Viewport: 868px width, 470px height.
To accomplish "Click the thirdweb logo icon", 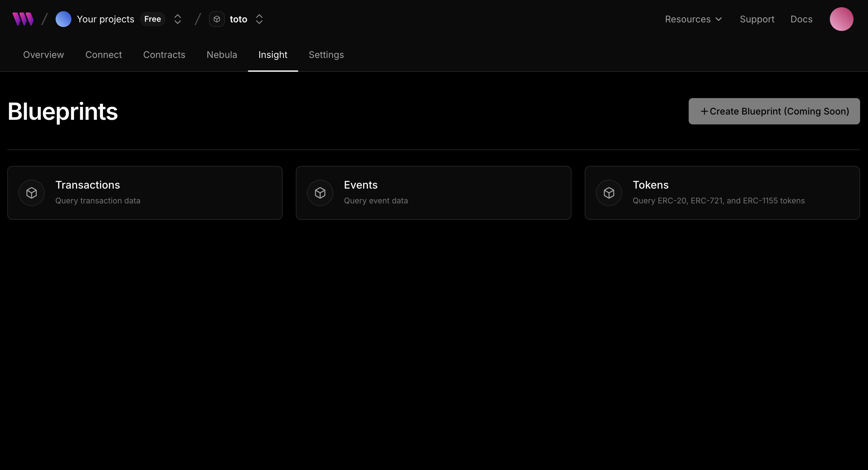I will 23,19.
